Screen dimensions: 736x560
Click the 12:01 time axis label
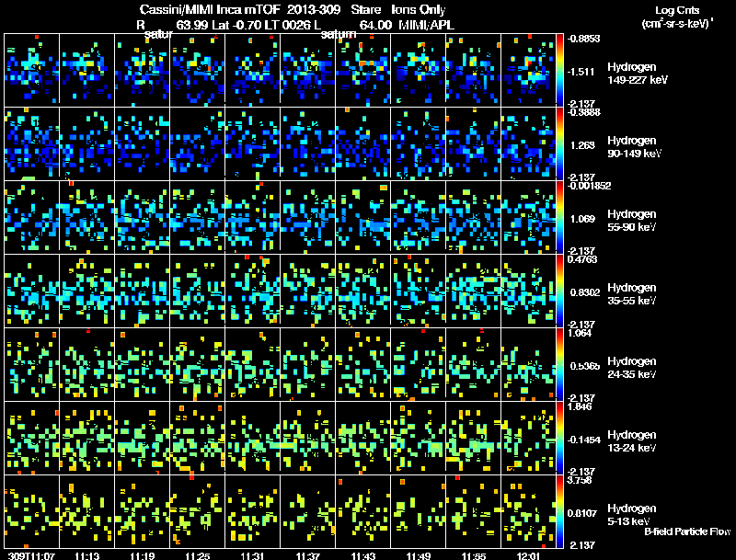pyautogui.click(x=528, y=555)
